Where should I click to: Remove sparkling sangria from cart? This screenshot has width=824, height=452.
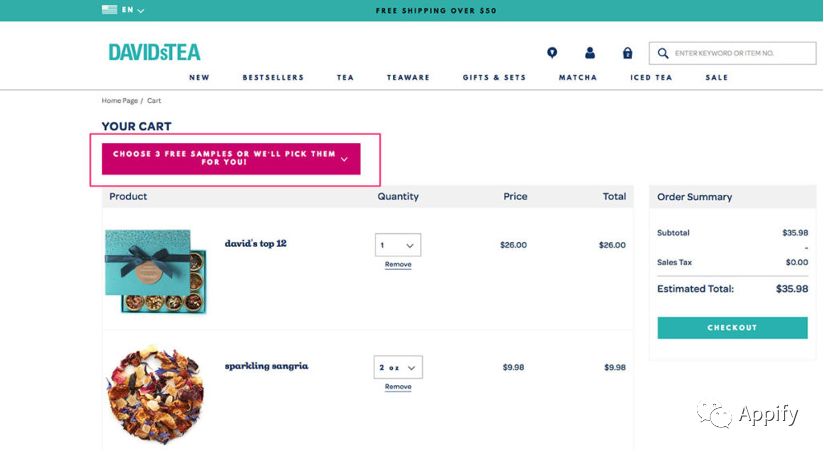click(398, 386)
